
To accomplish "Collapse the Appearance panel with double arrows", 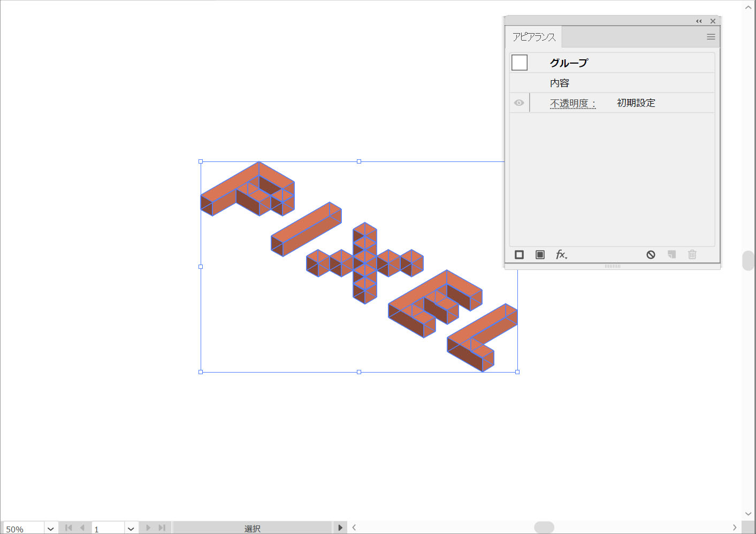I will (x=699, y=21).
